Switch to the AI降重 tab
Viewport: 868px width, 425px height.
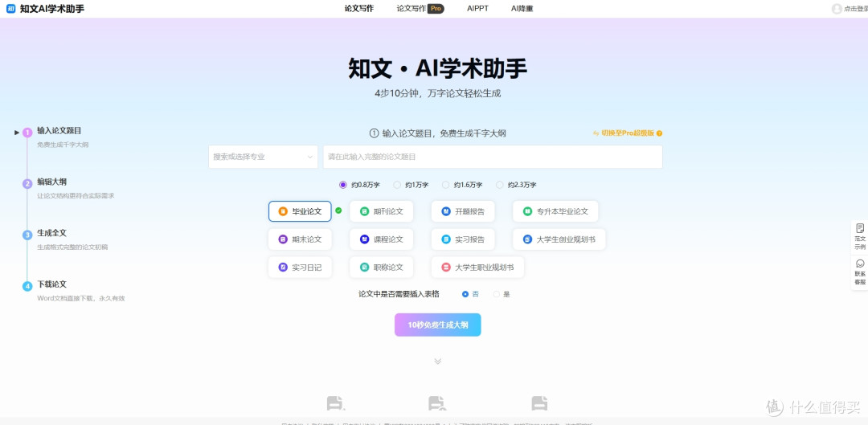(522, 9)
